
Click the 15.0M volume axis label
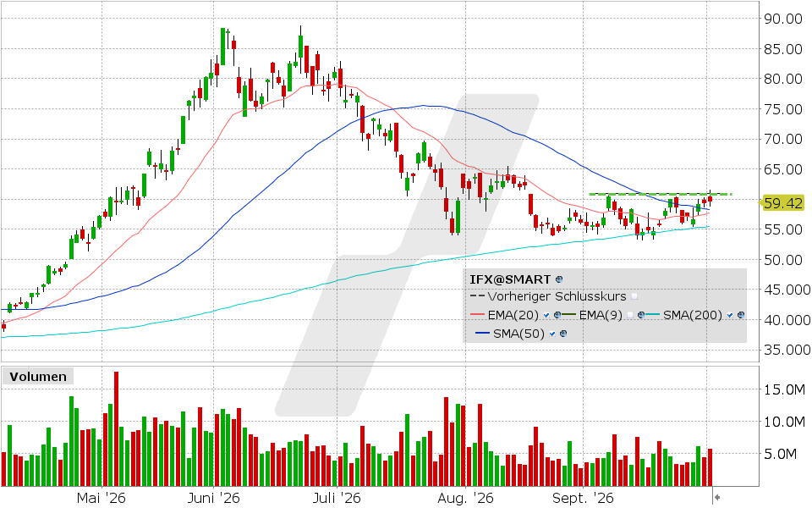tap(785, 389)
